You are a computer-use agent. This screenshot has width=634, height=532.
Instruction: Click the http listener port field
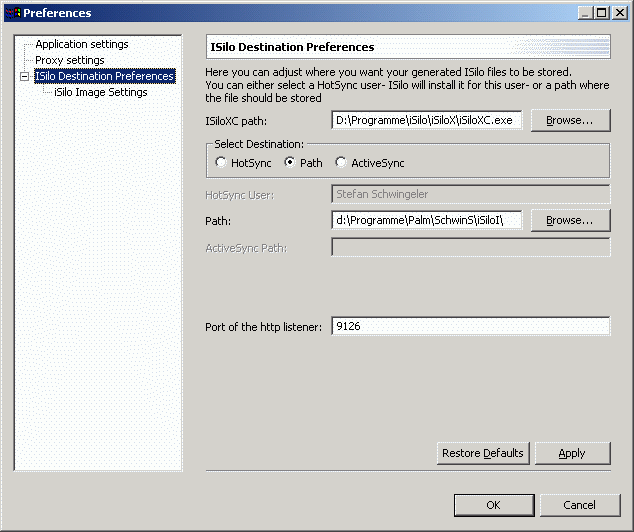(x=471, y=326)
